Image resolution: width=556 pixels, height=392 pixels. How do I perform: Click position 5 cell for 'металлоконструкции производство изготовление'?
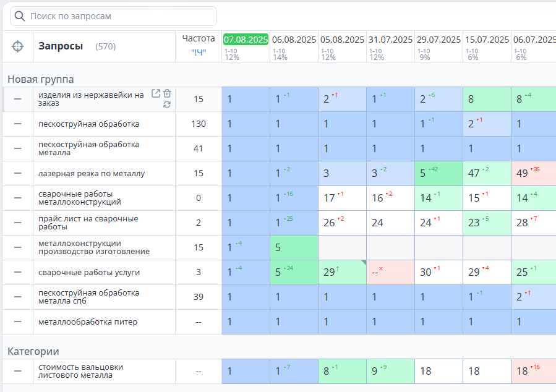coord(294,247)
